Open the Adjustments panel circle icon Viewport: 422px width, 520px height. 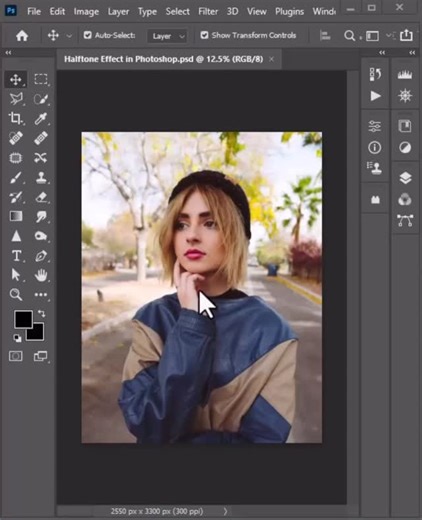405,147
